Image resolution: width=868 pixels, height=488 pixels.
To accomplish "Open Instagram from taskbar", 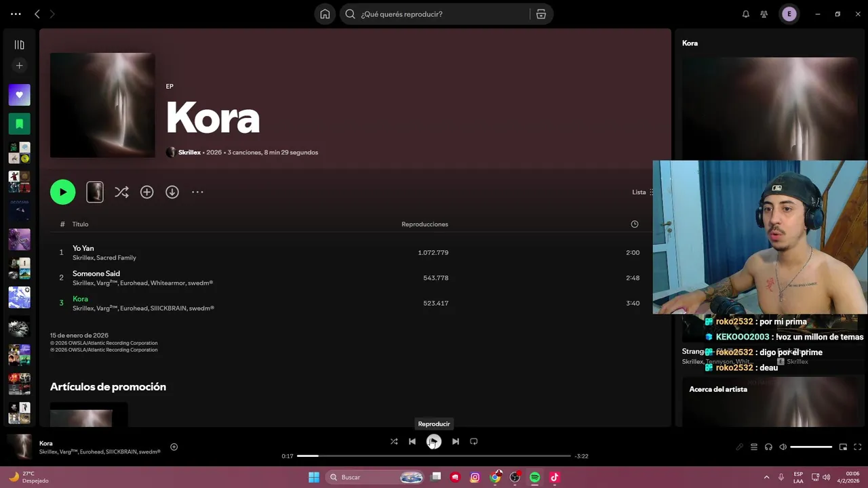I will [475, 477].
